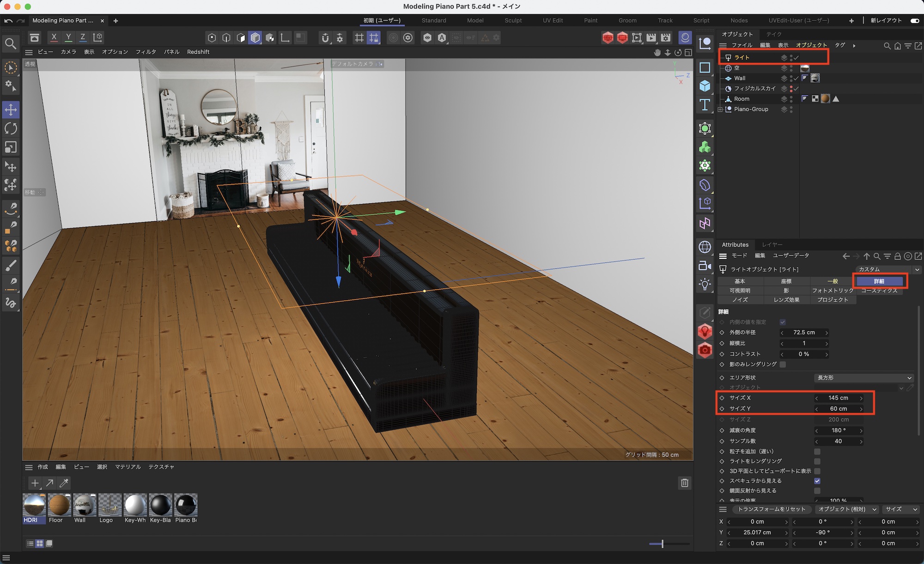This screenshot has width=924, height=564.
Task: Click the red camera Redshift icon
Action: [x=705, y=350]
